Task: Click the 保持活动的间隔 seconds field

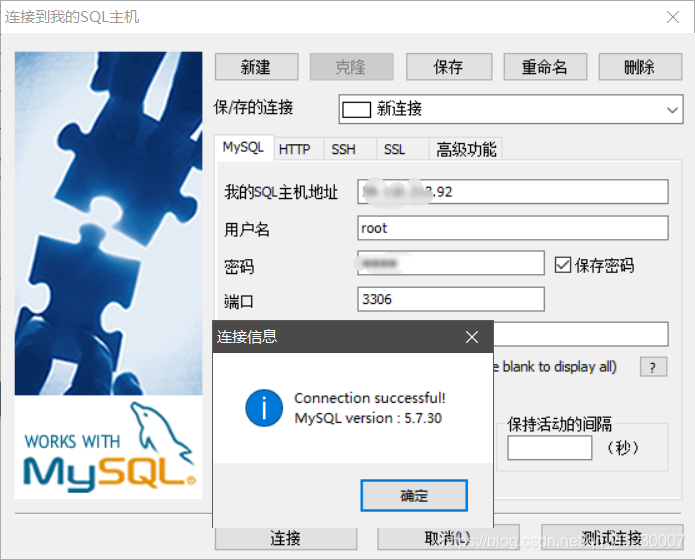Action: coord(550,448)
